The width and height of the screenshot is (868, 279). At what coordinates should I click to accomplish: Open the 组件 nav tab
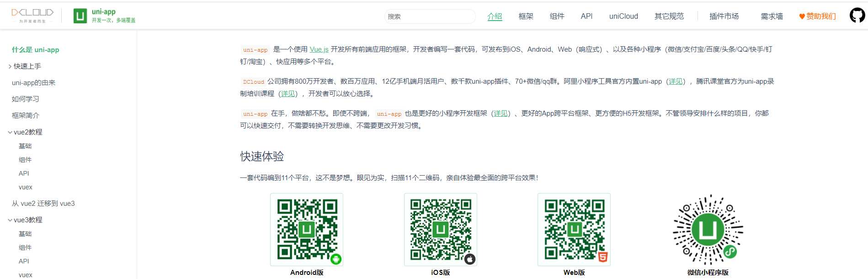pos(557,16)
